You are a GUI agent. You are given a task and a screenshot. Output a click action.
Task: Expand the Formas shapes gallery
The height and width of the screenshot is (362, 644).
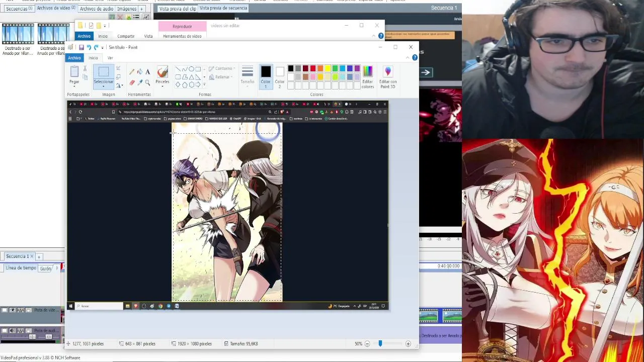point(204,84)
